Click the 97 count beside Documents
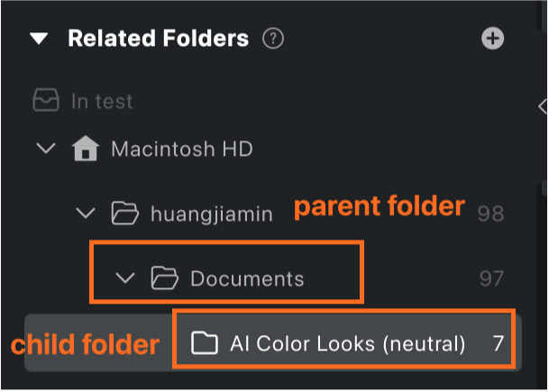 491,279
